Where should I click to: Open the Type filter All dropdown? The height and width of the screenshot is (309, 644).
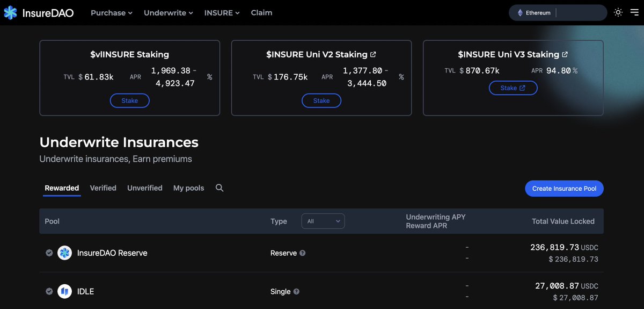(x=323, y=221)
